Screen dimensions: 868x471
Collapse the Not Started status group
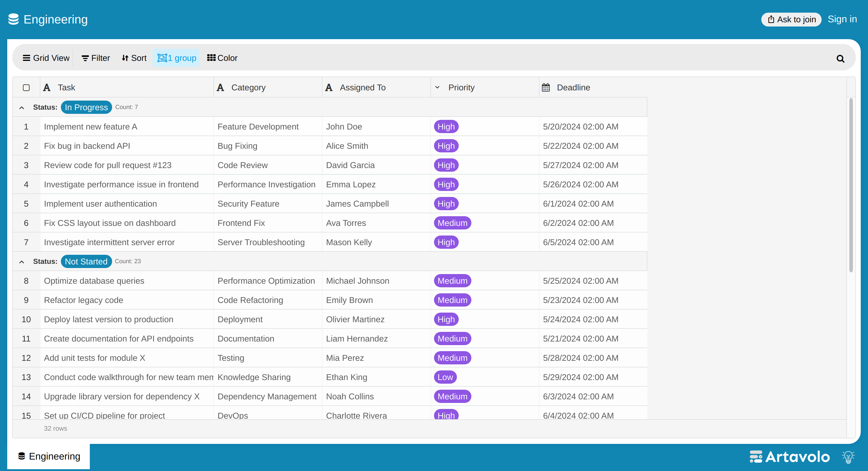22,262
